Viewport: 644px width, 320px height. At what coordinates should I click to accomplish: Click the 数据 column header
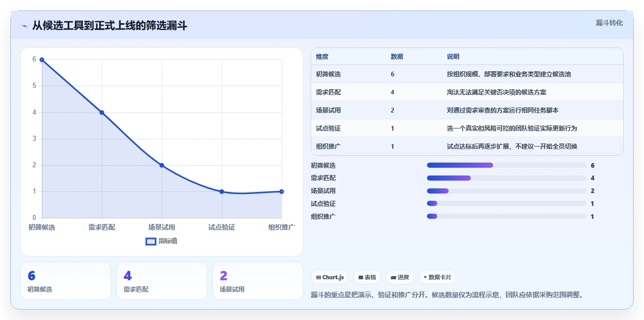(397, 57)
